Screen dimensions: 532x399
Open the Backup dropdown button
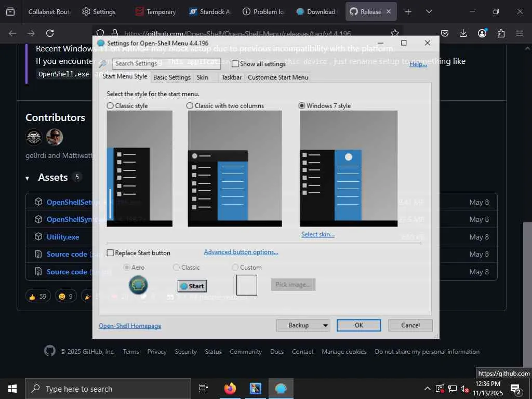[x=303, y=325]
